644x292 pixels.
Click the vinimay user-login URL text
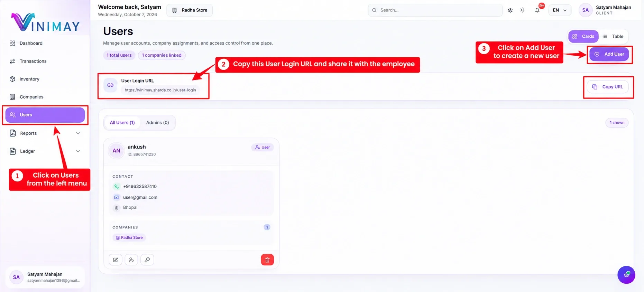160,90
